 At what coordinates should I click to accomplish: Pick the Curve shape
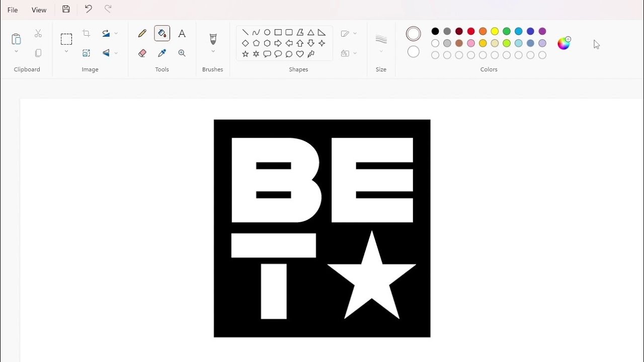(x=256, y=32)
